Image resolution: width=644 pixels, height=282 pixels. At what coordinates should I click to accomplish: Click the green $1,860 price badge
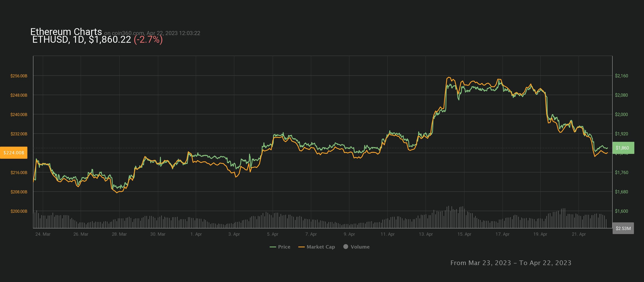click(x=623, y=148)
